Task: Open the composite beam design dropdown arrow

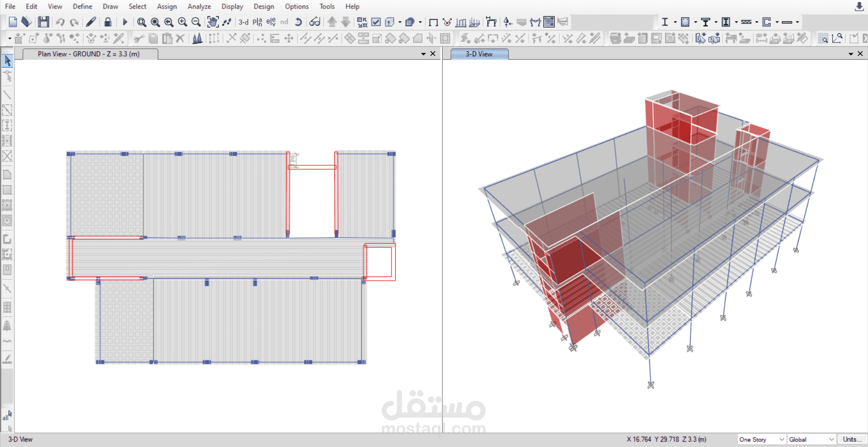Action: 716,22
